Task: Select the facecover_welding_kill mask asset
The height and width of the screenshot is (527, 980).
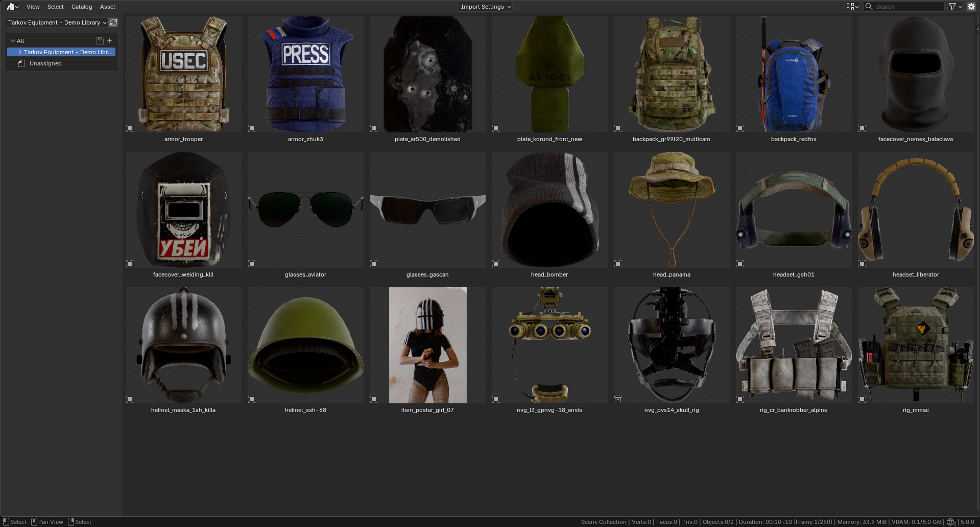Action: coord(183,210)
